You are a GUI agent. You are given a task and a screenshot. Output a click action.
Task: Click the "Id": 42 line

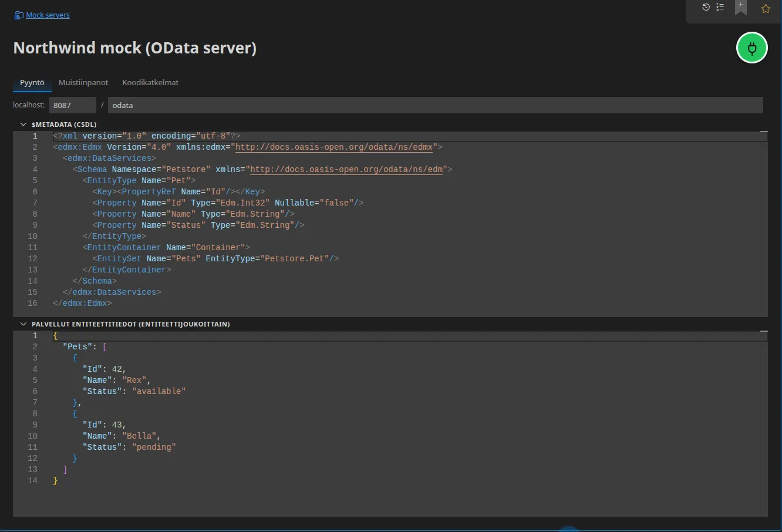click(x=105, y=369)
